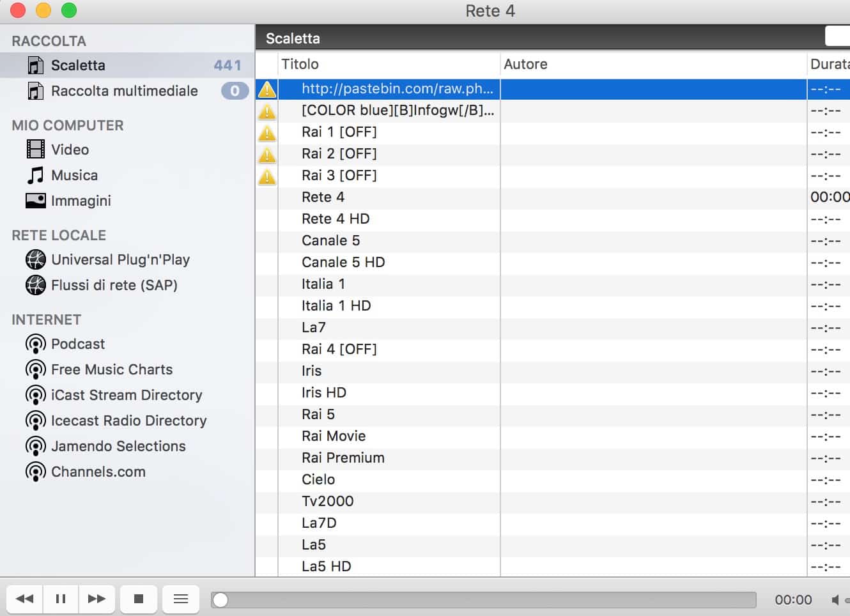Click the previous track button
The width and height of the screenshot is (850, 616).
coord(25,599)
